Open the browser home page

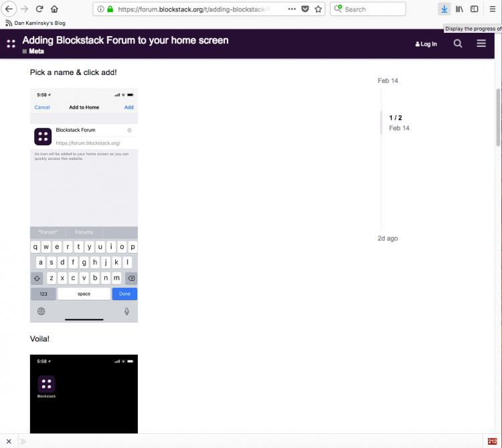point(54,9)
